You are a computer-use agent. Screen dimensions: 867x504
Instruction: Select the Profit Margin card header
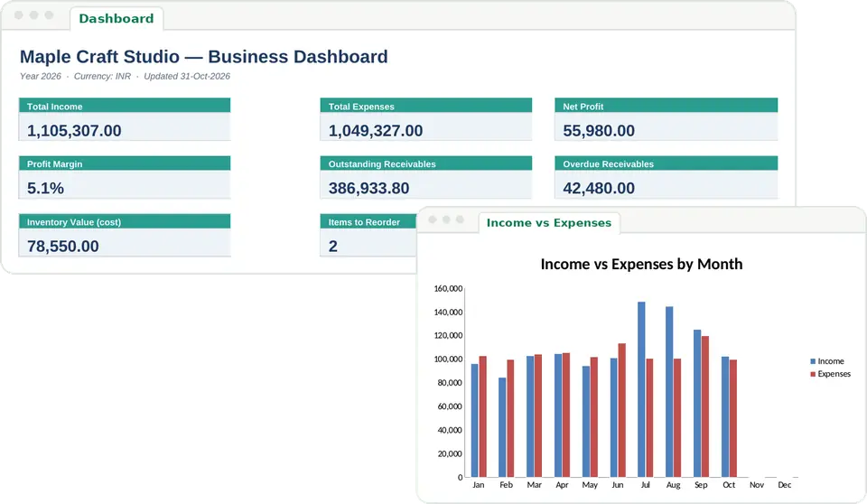pyautogui.click(x=125, y=163)
